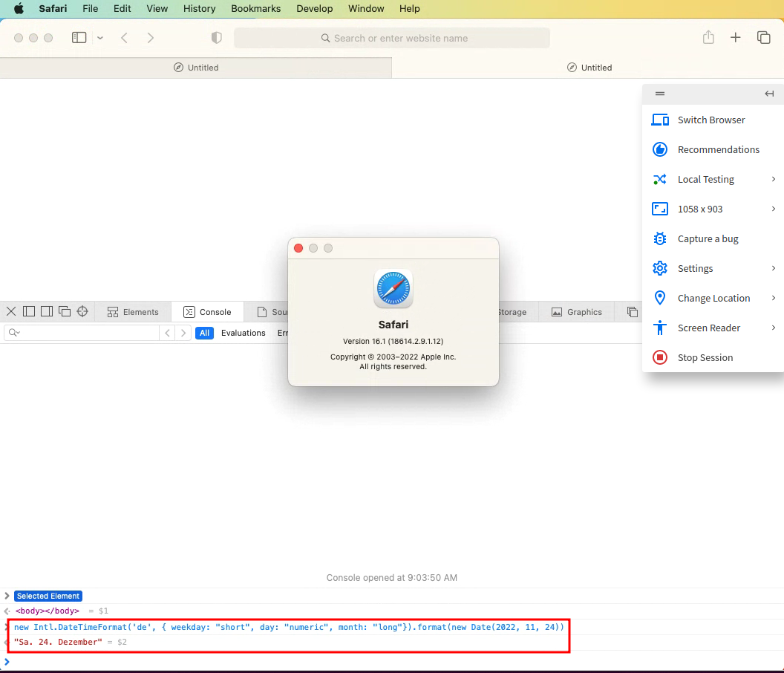Expand the sidebar tab group dropdown arrow
The height and width of the screenshot is (673, 784).
pos(100,38)
